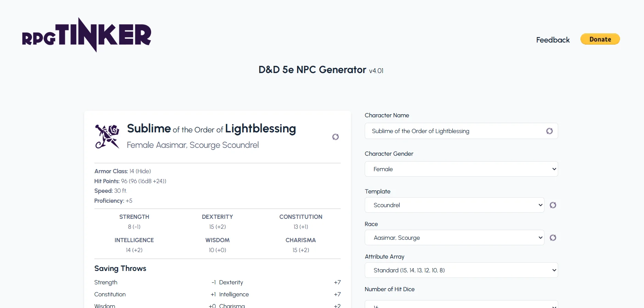Expand the Attribute Array dropdown
This screenshot has height=308, width=644.
click(461, 270)
